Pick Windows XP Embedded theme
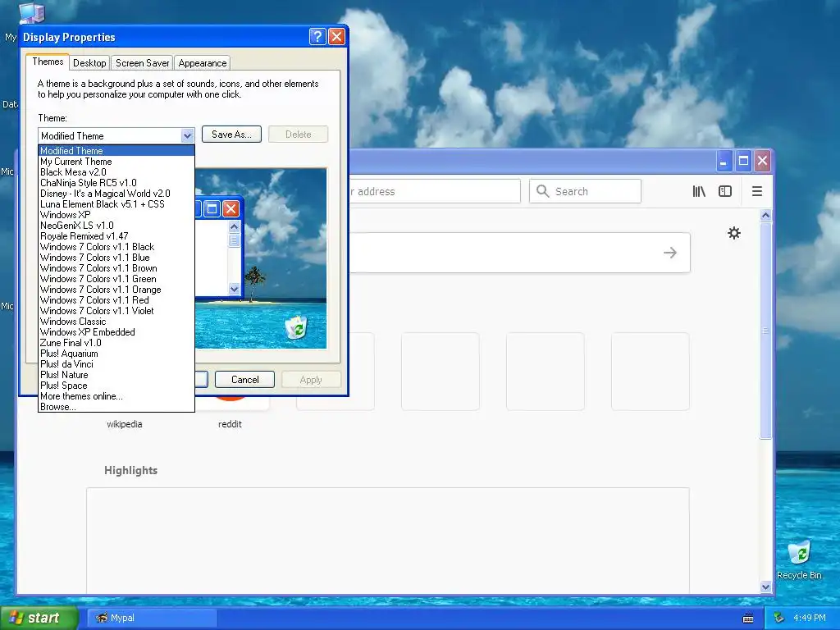The height and width of the screenshot is (630, 840). point(116,332)
